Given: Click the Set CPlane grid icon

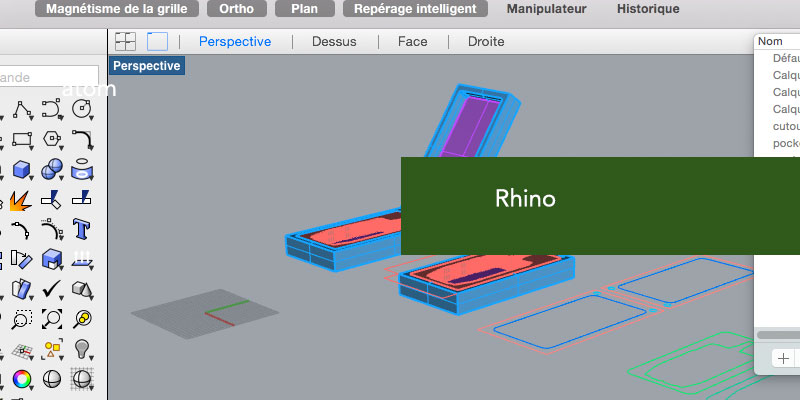Looking at the screenshot, I should pos(22,350).
